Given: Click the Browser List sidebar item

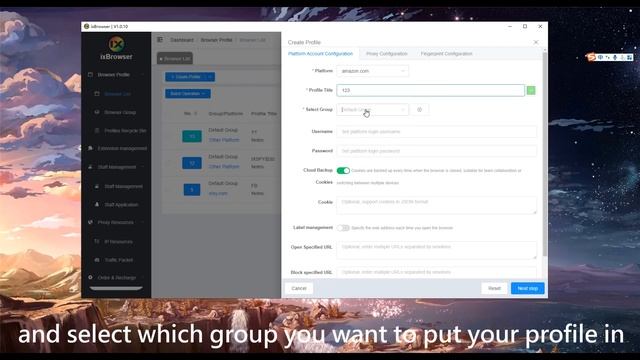Looking at the screenshot, I should pos(118,94).
